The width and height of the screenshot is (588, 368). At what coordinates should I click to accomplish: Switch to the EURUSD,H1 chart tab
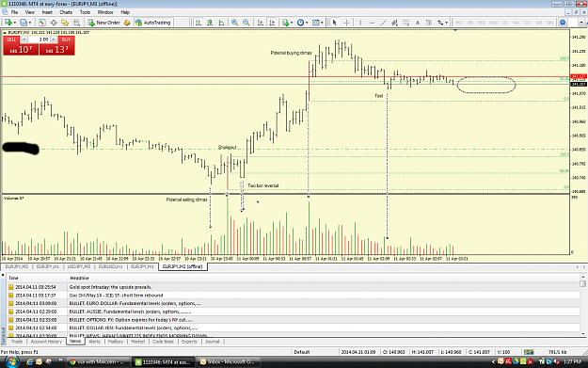coord(111,266)
